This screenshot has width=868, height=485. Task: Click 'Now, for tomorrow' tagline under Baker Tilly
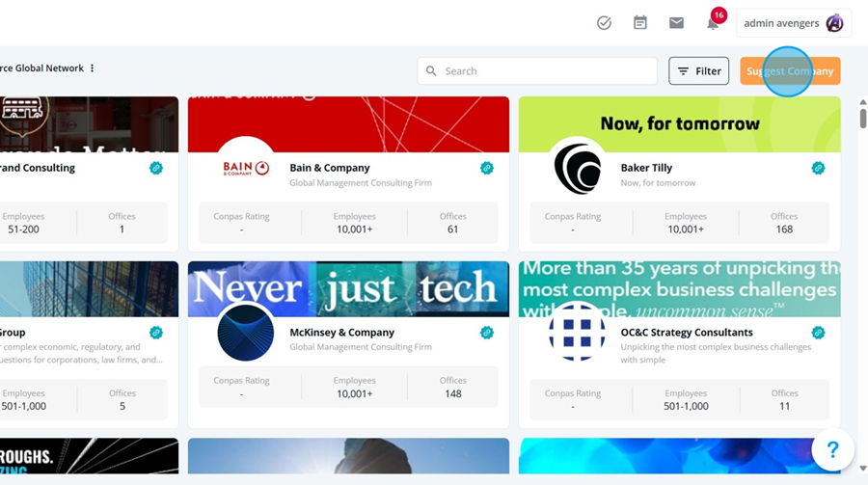point(658,182)
